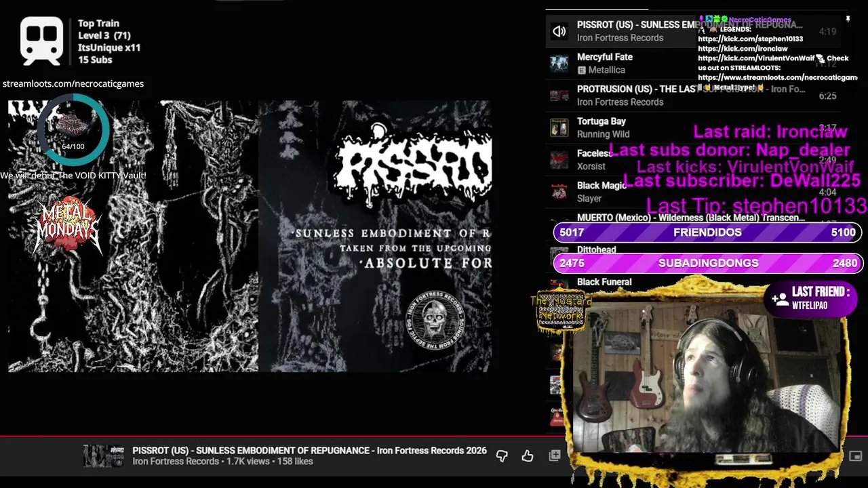The width and height of the screenshot is (868, 488).
Task: Click the PROTRUSION (US) queue thumbnail
Action: [x=559, y=96]
